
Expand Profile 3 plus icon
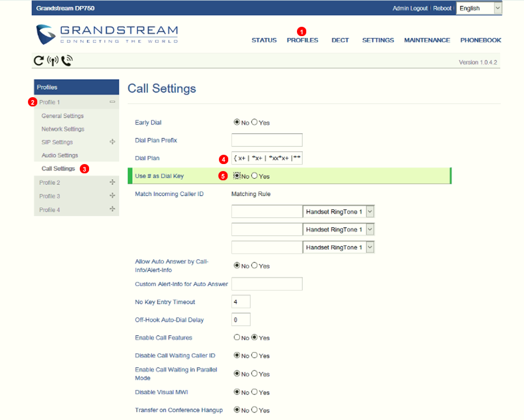112,195
